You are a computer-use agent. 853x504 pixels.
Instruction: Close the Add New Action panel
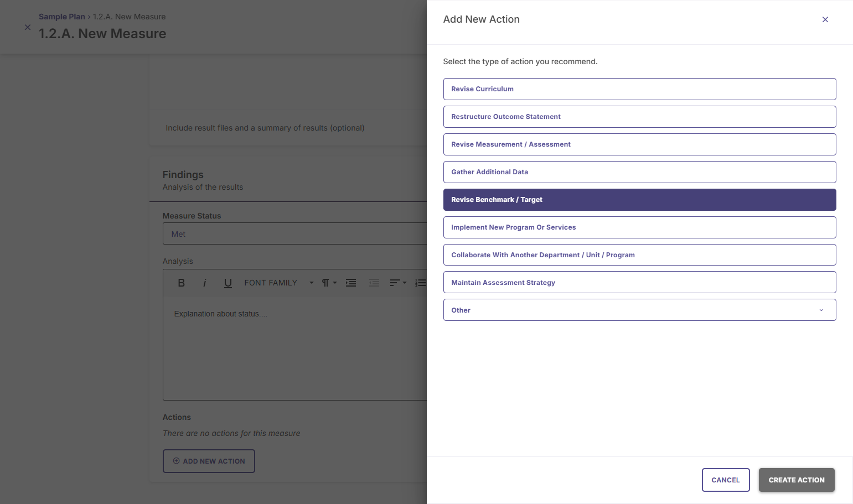click(x=825, y=19)
